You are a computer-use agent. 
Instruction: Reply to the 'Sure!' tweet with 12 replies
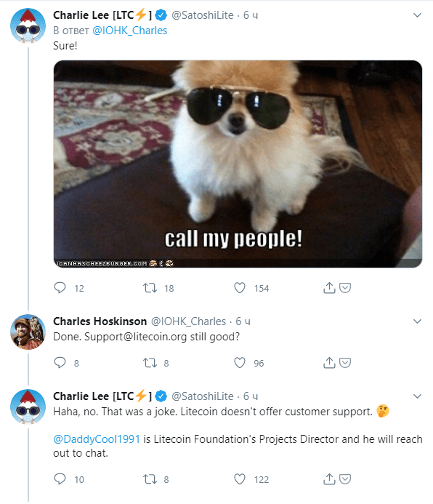[60, 288]
